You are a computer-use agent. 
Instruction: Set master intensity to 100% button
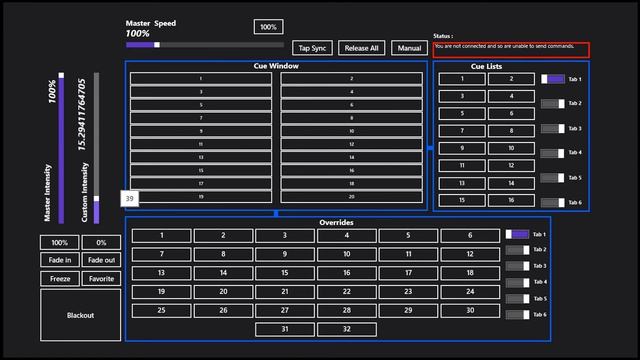pos(60,242)
